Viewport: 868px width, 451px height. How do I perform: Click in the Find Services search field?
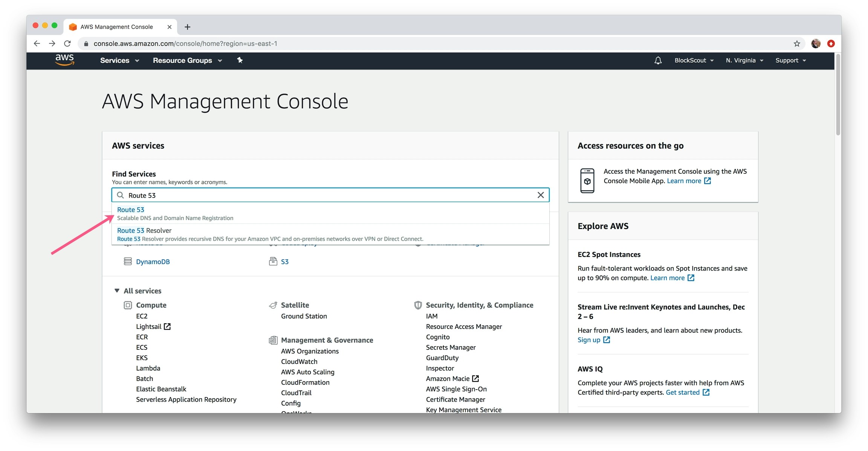point(328,195)
